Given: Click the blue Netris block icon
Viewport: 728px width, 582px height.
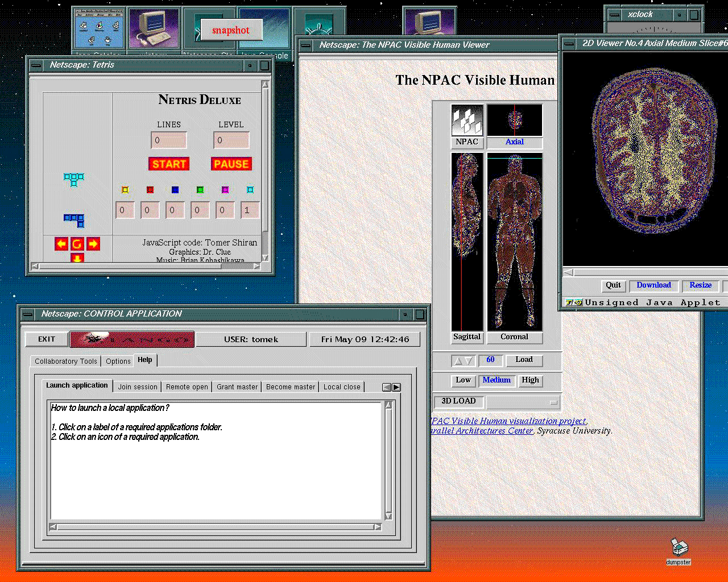Looking at the screenshot, I should tap(175, 190).
